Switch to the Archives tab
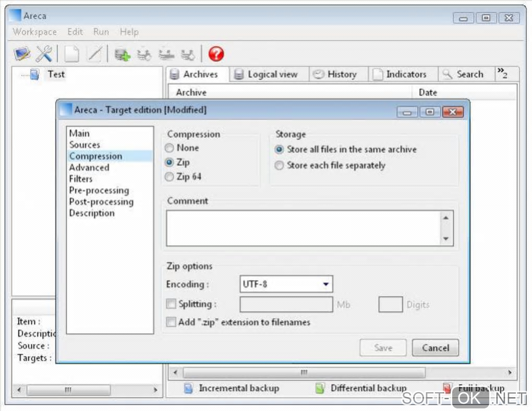The image size is (532, 411). point(197,75)
